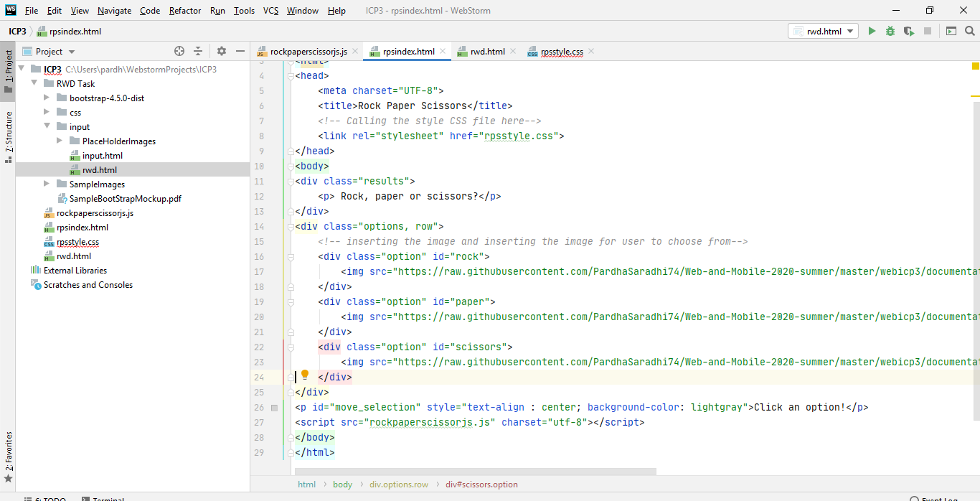Click the Locate/Select Opened File crosshair icon
Image resolution: width=980 pixels, height=501 pixels.
coord(179,51)
